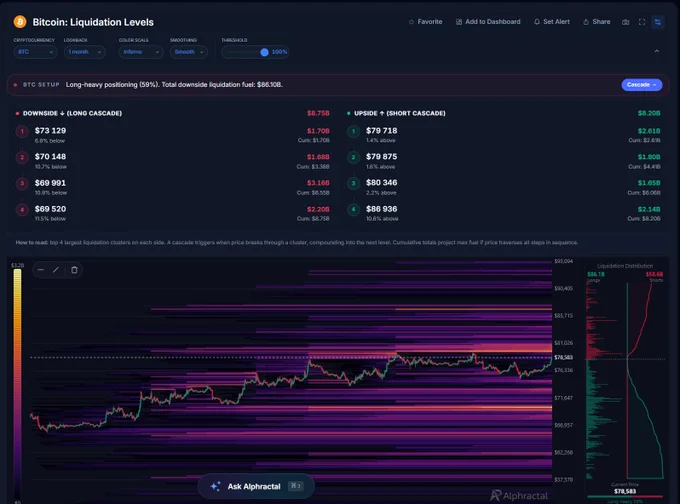The height and width of the screenshot is (504, 680).
Task: Enter fullscreen with the expand icon
Action: pyautogui.click(x=642, y=22)
